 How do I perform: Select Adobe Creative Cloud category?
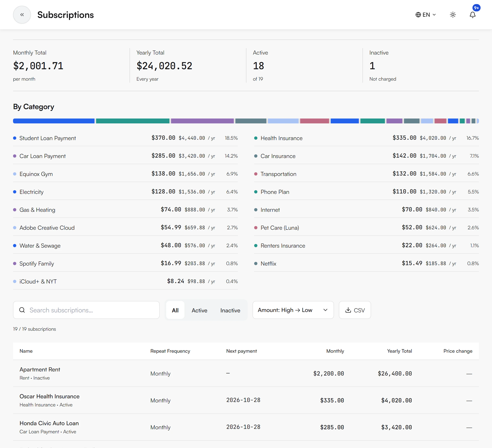click(125, 228)
